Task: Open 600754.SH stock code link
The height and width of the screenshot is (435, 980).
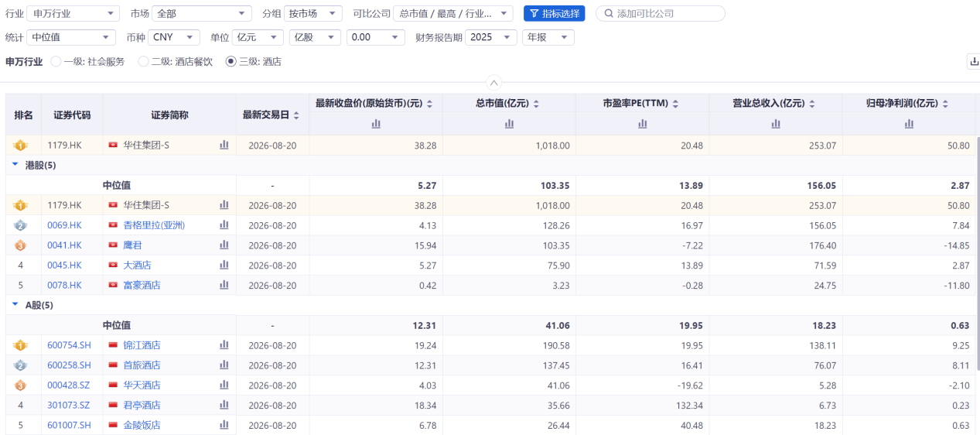Action: click(x=69, y=345)
